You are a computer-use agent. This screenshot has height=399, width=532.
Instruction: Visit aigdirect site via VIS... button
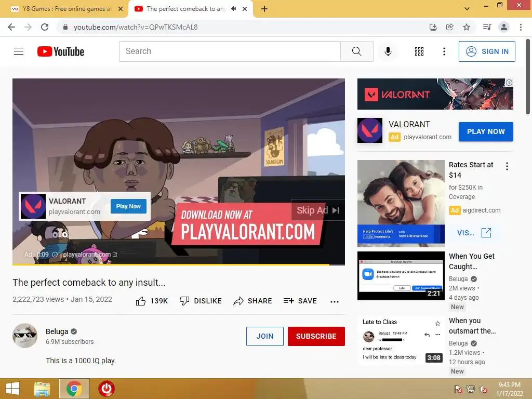(x=474, y=233)
